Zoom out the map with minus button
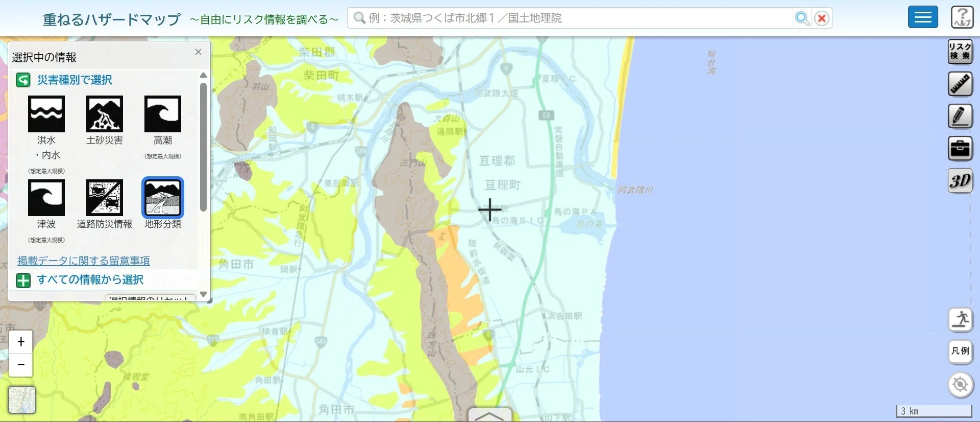This screenshot has width=980, height=422. coord(21,365)
